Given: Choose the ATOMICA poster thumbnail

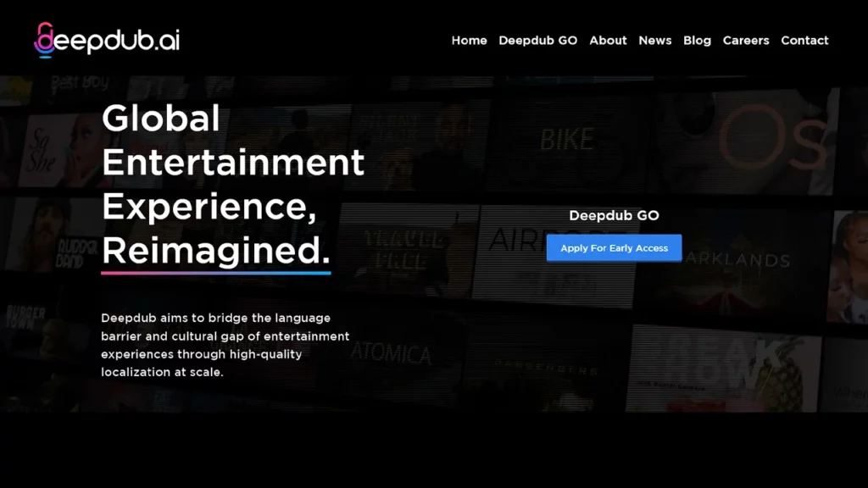Looking at the screenshot, I should pyautogui.click(x=392, y=351).
